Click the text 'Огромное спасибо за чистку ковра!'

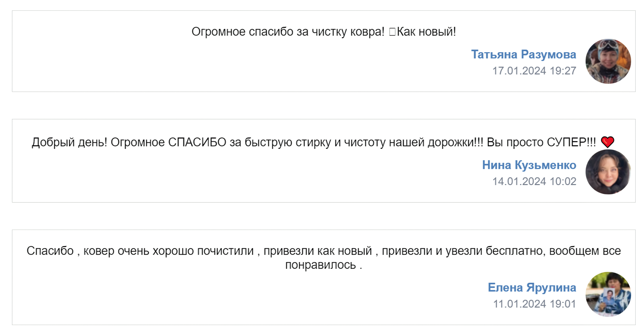click(x=288, y=32)
